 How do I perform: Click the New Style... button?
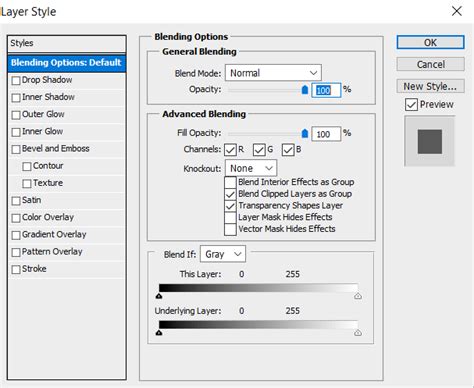pos(430,86)
